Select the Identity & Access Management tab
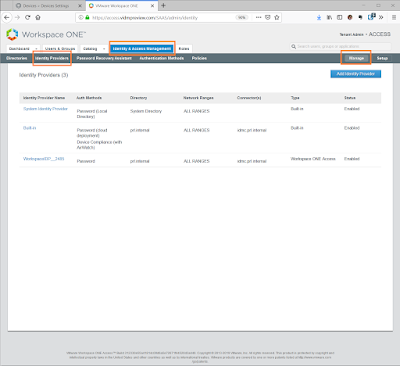This screenshot has width=400, height=366. 142,49
